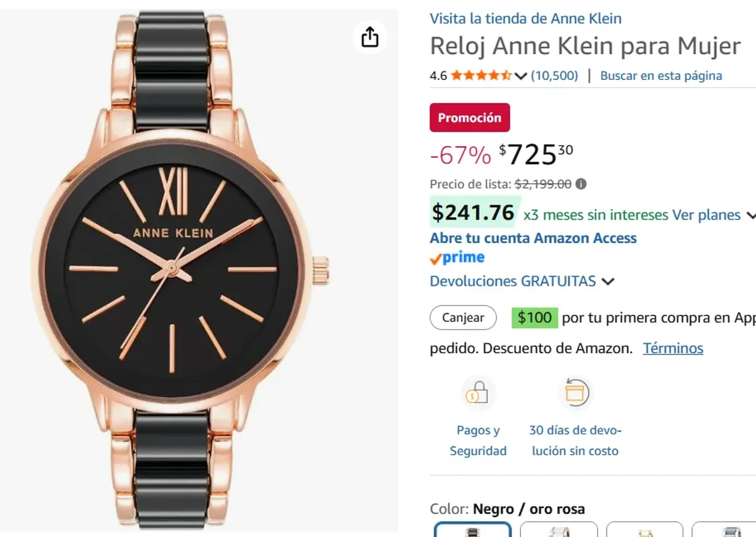This screenshot has height=537, width=756.
Task: Click the Canjear button
Action: point(463,318)
